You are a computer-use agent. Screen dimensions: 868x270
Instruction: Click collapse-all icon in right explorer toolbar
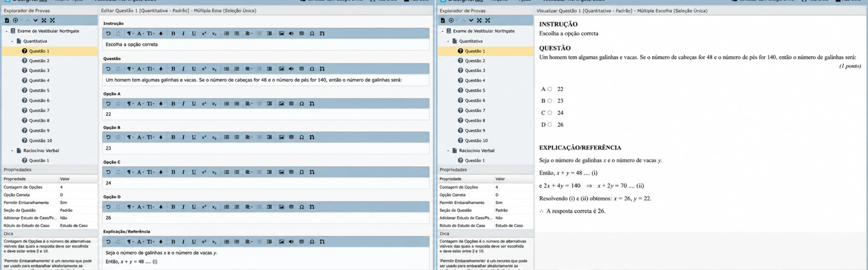coord(487,20)
